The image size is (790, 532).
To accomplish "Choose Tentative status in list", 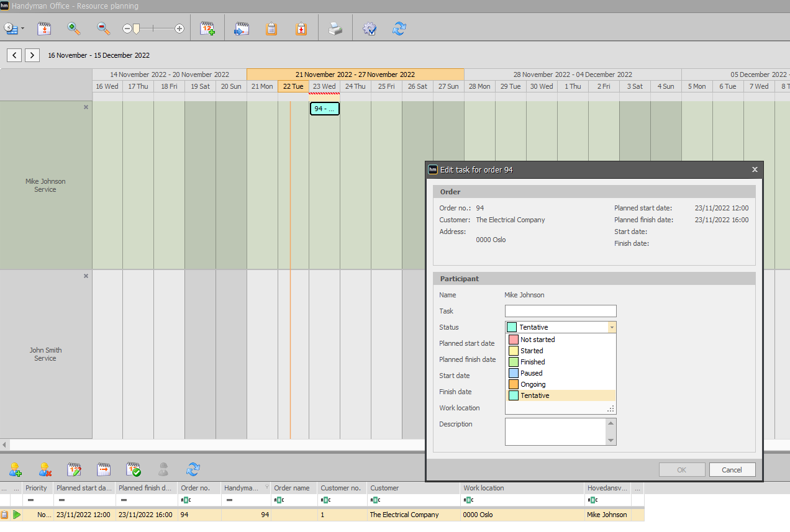I will point(561,395).
